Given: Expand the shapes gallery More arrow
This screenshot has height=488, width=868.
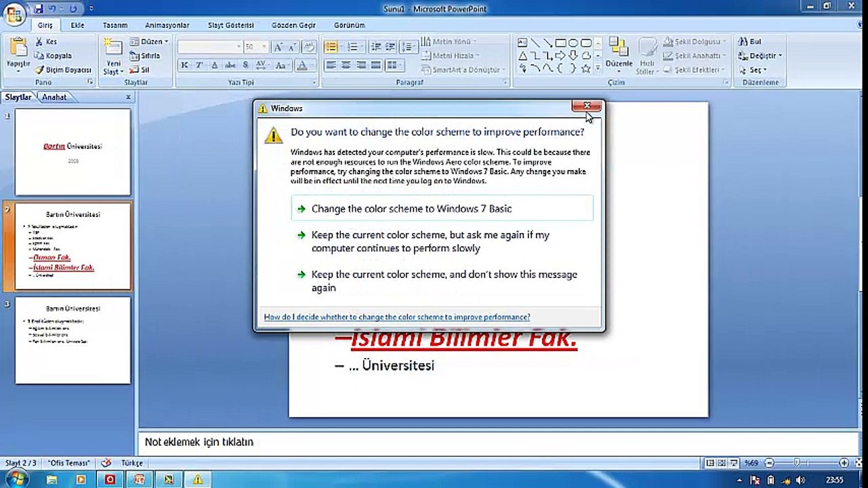Looking at the screenshot, I should (x=598, y=69).
